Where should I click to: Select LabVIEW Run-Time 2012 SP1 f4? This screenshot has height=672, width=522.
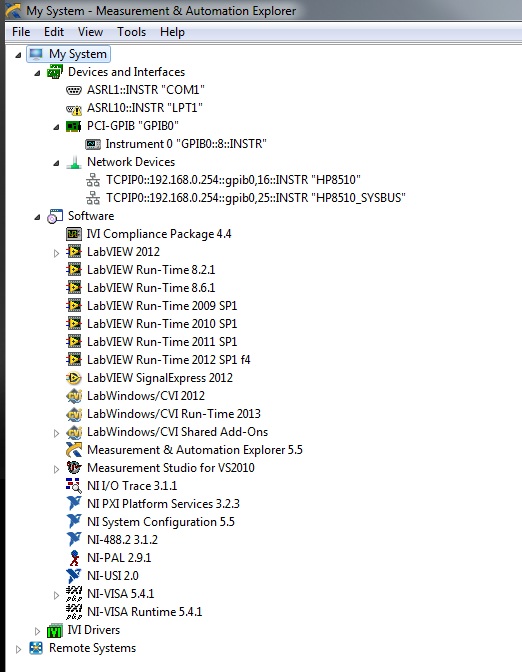pos(168,360)
